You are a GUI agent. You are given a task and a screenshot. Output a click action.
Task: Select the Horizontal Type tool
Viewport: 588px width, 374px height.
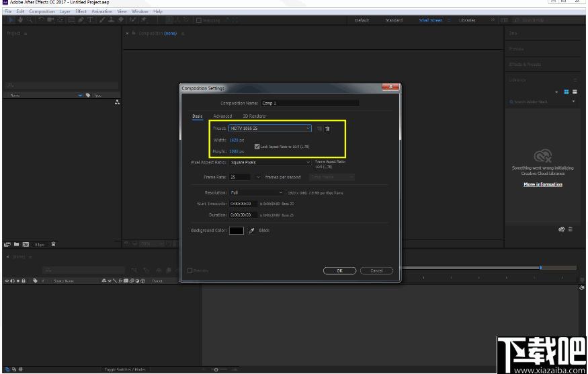90,20
